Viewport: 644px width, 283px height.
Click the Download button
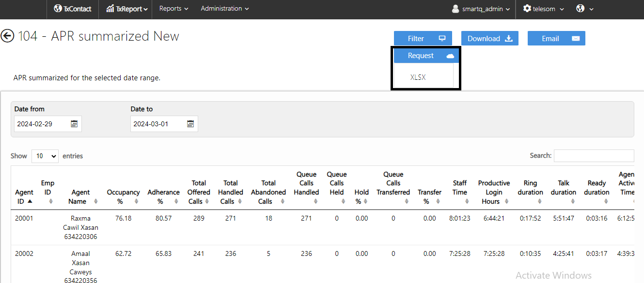[490, 39]
